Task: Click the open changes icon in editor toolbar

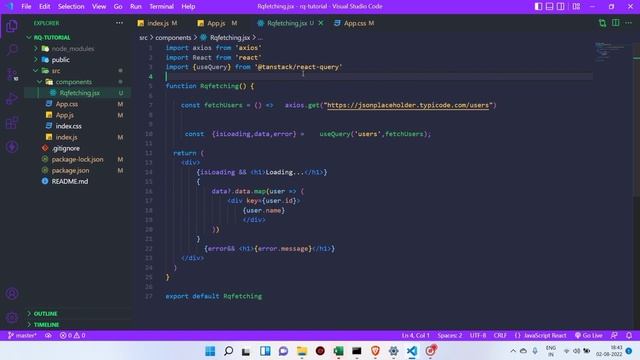Action: pyautogui.click(x=602, y=23)
